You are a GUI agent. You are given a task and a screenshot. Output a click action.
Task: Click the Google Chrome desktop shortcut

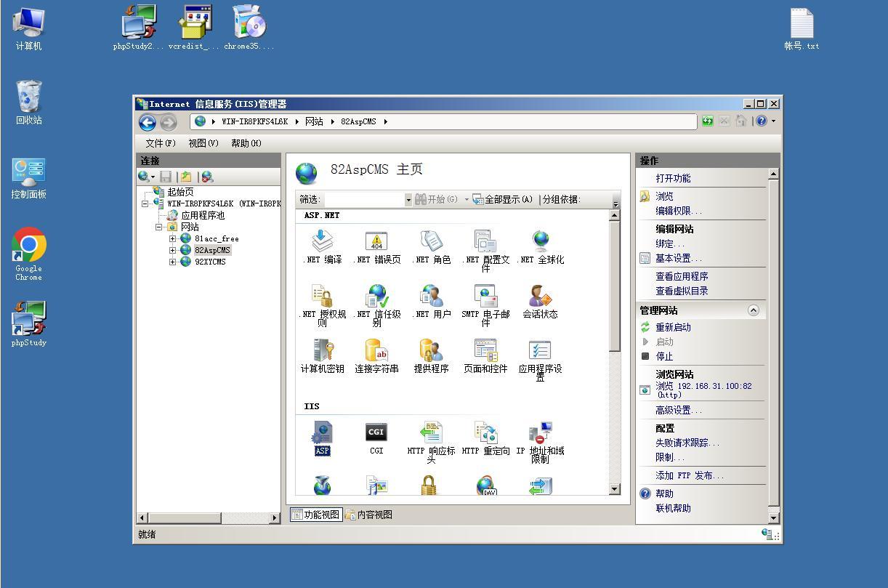pyautogui.click(x=29, y=254)
